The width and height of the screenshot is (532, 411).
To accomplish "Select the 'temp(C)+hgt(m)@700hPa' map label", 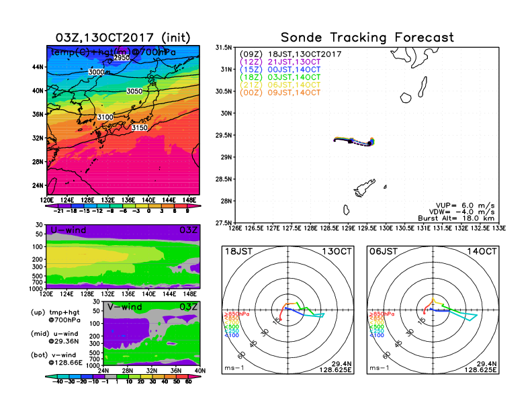I will (x=114, y=52).
